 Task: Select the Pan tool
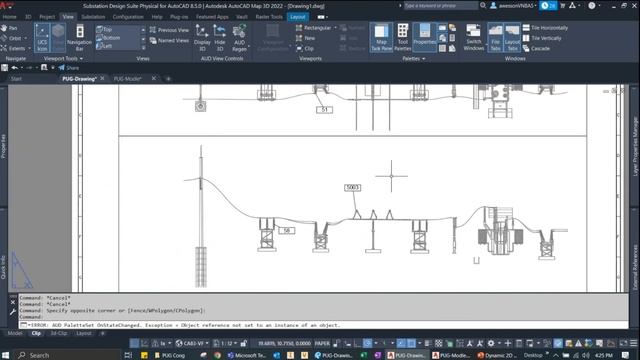(9, 28)
